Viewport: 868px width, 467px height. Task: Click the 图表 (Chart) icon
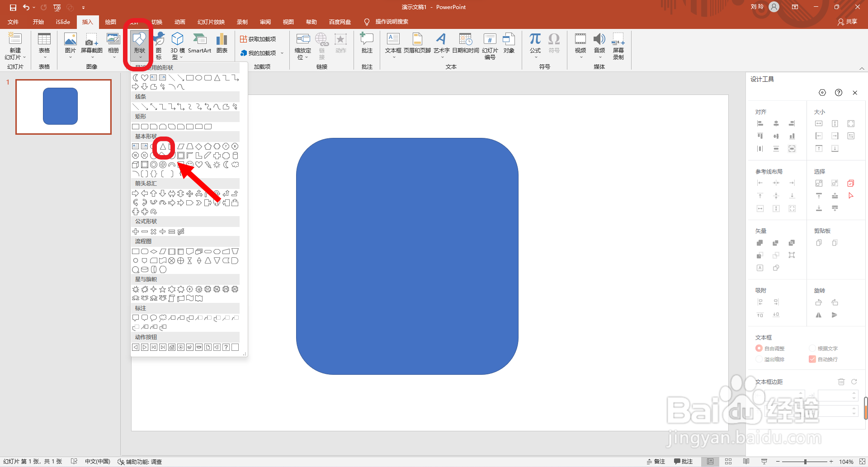pos(222,43)
